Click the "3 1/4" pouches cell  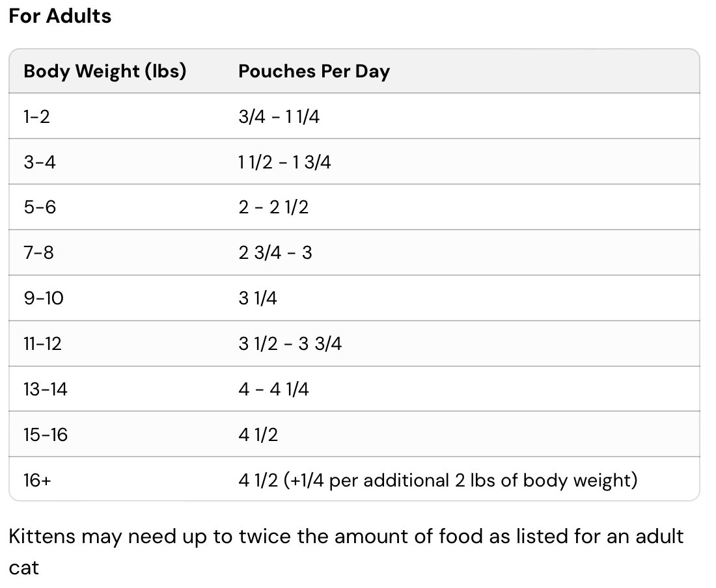(x=258, y=298)
